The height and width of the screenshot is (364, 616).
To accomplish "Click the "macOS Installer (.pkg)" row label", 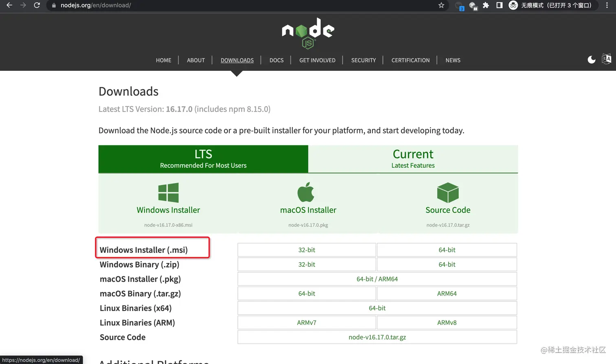I will (x=140, y=279).
